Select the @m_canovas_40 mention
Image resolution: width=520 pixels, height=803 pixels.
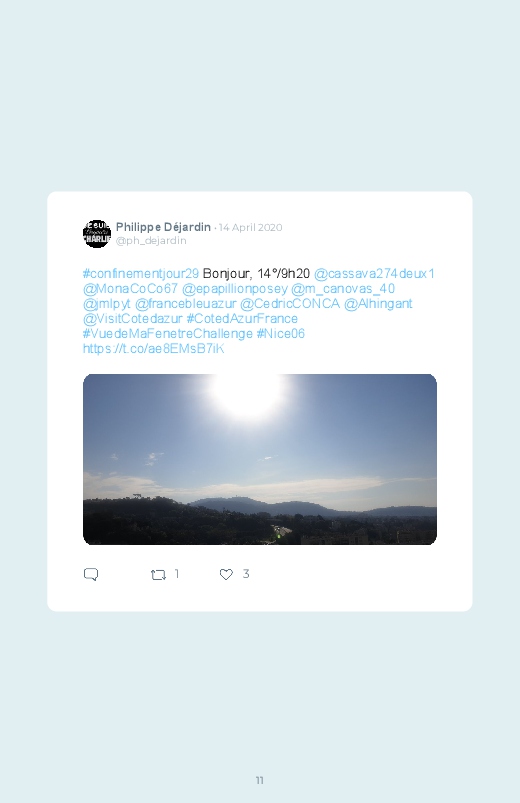coord(343,288)
